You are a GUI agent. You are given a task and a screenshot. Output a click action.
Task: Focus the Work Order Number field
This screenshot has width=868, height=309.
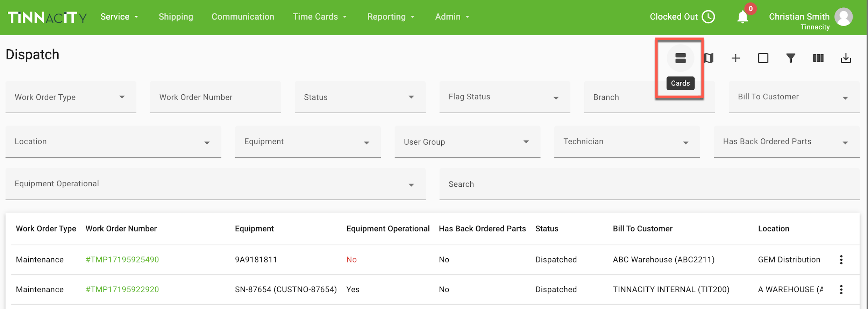tap(215, 97)
